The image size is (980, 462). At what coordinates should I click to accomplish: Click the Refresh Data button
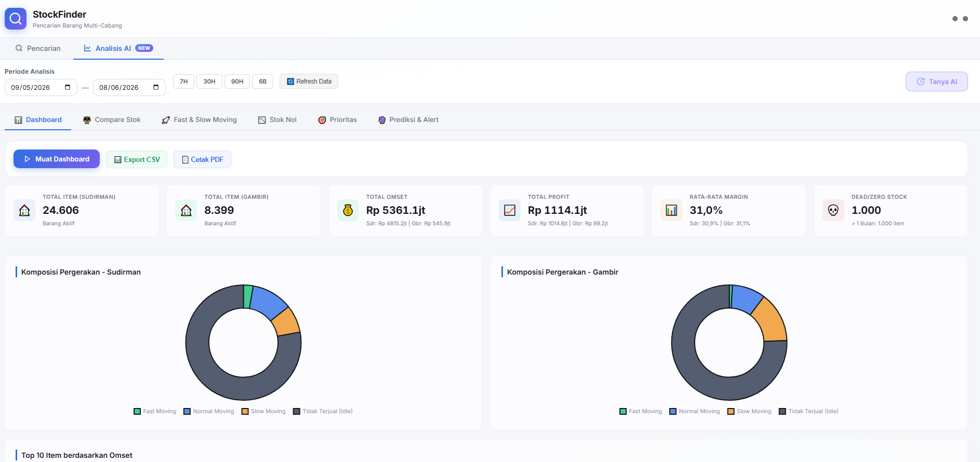[x=309, y=81]
